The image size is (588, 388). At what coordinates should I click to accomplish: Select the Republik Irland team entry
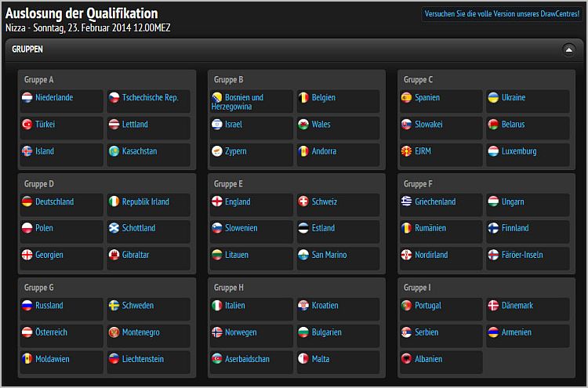pos(146,201)
